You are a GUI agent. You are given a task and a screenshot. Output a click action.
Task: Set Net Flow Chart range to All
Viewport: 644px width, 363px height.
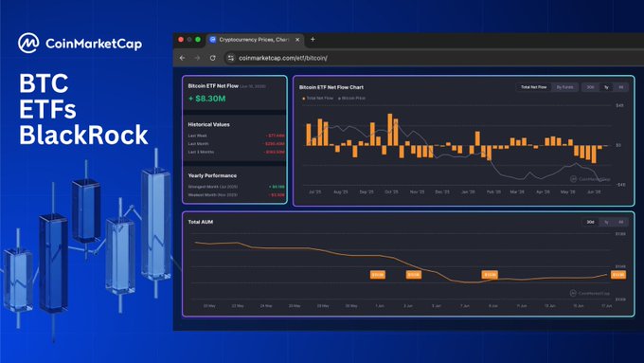621,87
